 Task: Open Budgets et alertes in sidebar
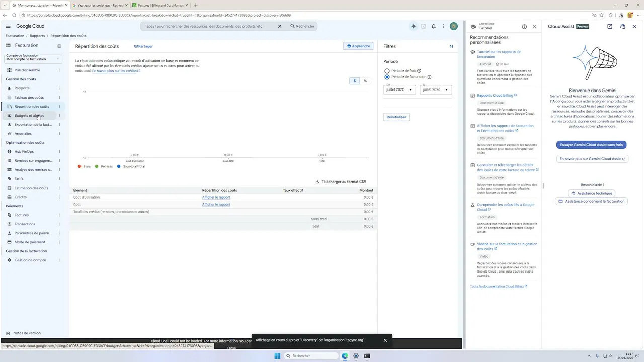pyautogui.click(x=29, y=116)
